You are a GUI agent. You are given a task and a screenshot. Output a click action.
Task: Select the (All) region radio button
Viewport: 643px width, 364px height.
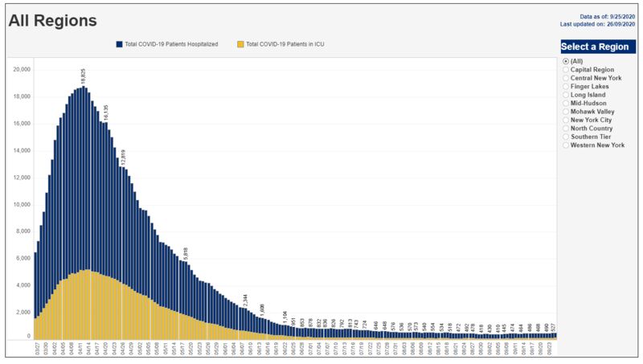pyautogui.click(x=566, y=62)
